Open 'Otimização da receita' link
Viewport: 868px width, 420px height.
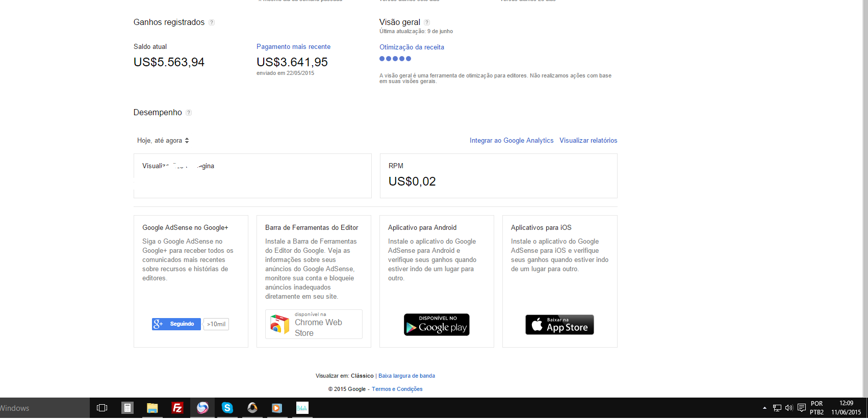(x=412, y=47)
